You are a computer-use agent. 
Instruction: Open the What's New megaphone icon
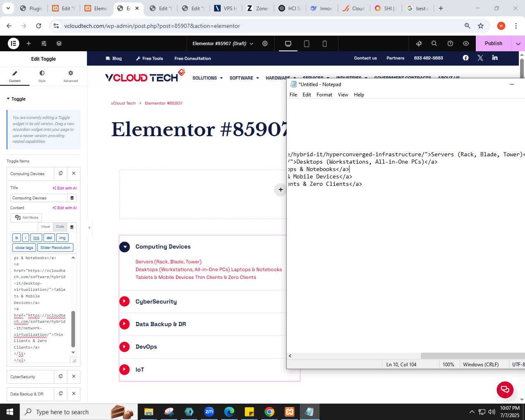(419, 43)
